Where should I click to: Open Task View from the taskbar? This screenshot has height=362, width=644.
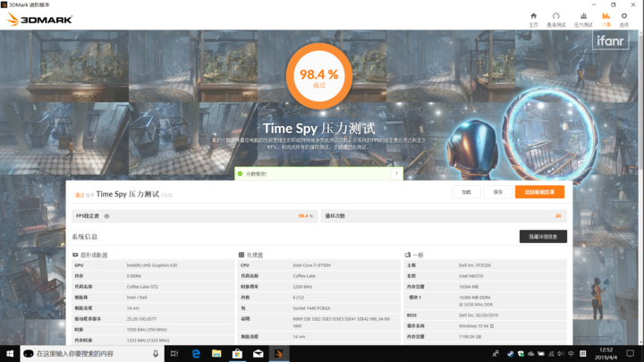pos(174,353)
